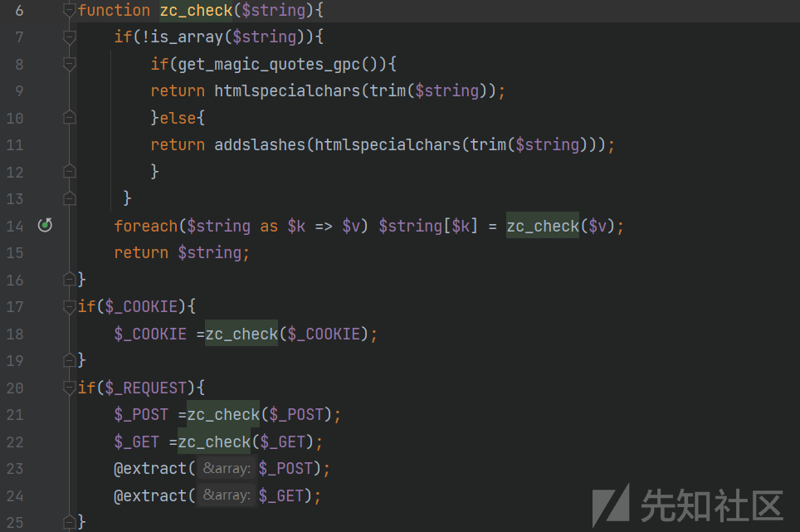The height and width of the screenshot is (532, 800).
Task: Click the &array: inlay hint before $_GET on line 24
Action: pyautogui.click(x=227, y=495)
